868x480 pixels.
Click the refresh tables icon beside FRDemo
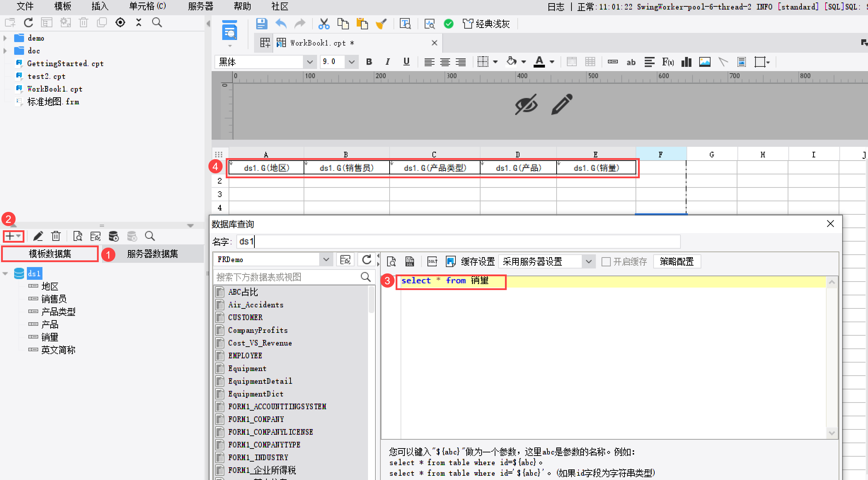367,260
